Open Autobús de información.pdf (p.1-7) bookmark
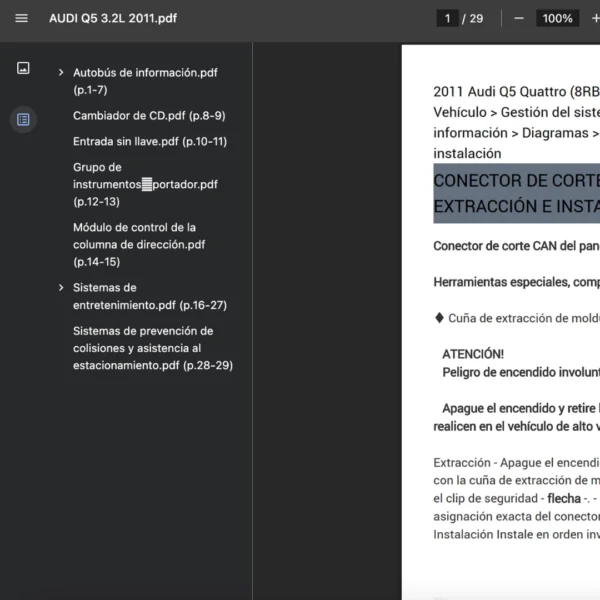Image resolution: width=600 pixels, height=600 pixels. pyautogui.click(x=144, y=81)
